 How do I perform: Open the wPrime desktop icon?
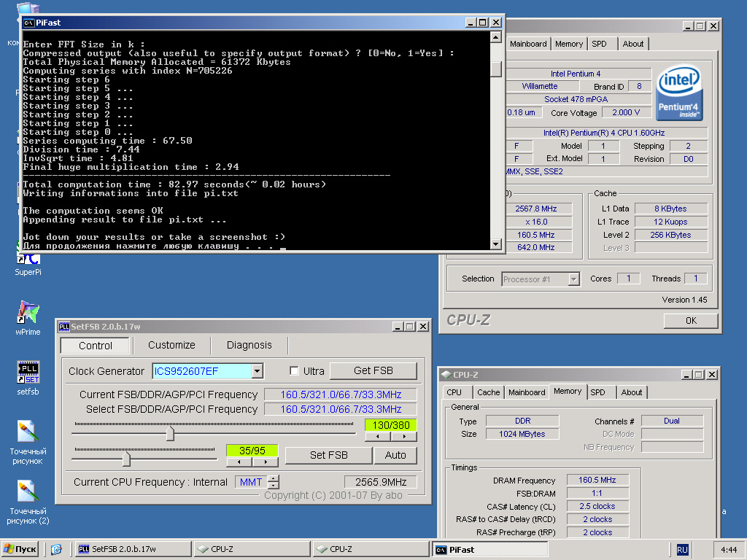[28, 317]
